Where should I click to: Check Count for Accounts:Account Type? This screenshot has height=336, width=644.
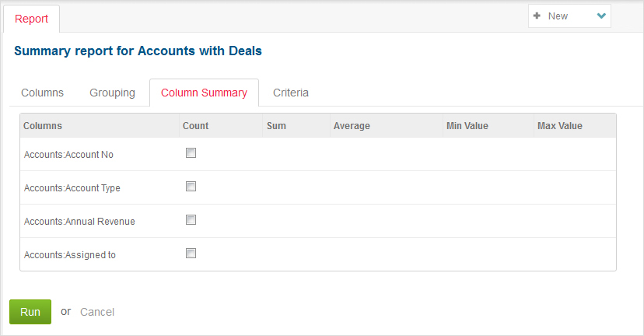[191, 186]
